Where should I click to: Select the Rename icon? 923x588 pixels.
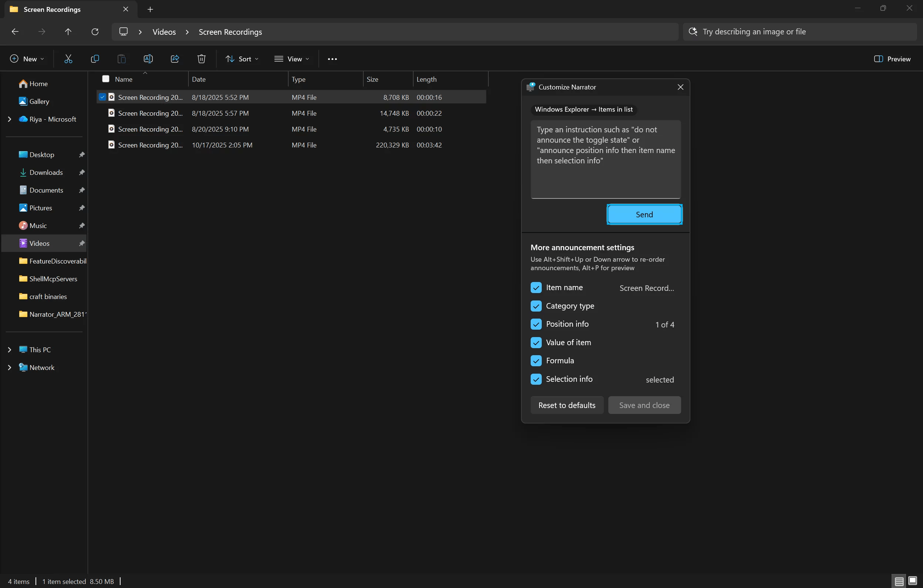pyautogui.click(x=148, y=59)
